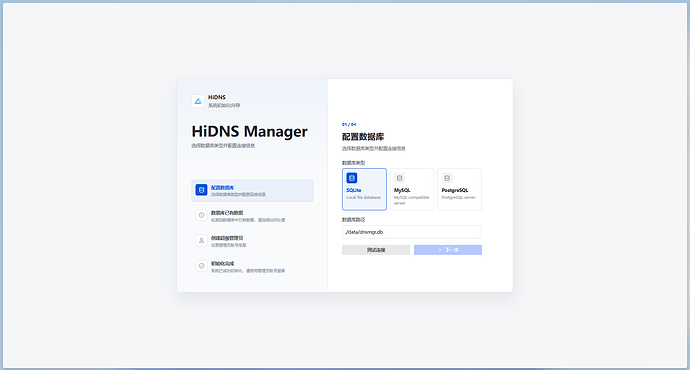Click the blue next step button
690x370 pixels.
448,250
